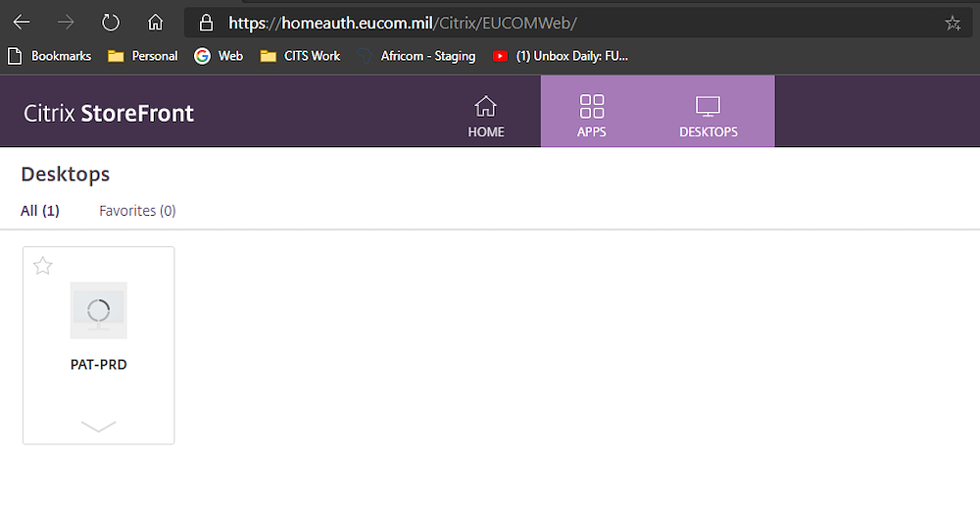The image size is (980, 513).
Task: View site security lock icon
Action: pos(206,24)
